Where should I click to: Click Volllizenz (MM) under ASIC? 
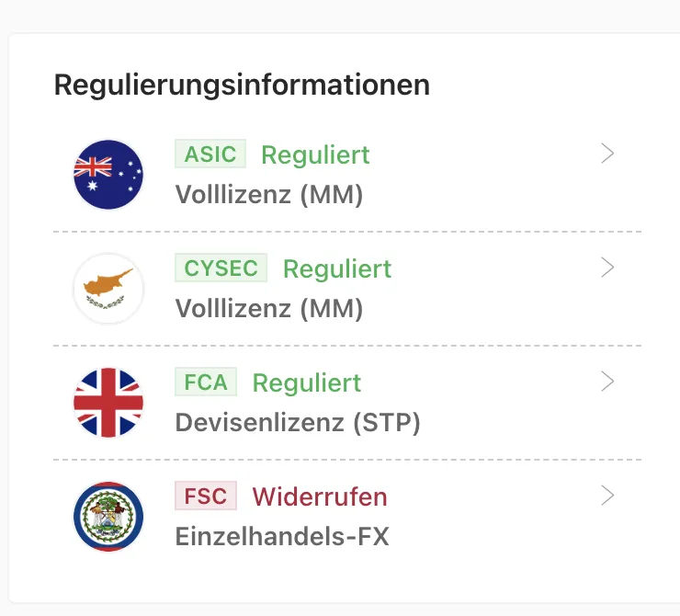pyautogui.click(x=269, y=195)
